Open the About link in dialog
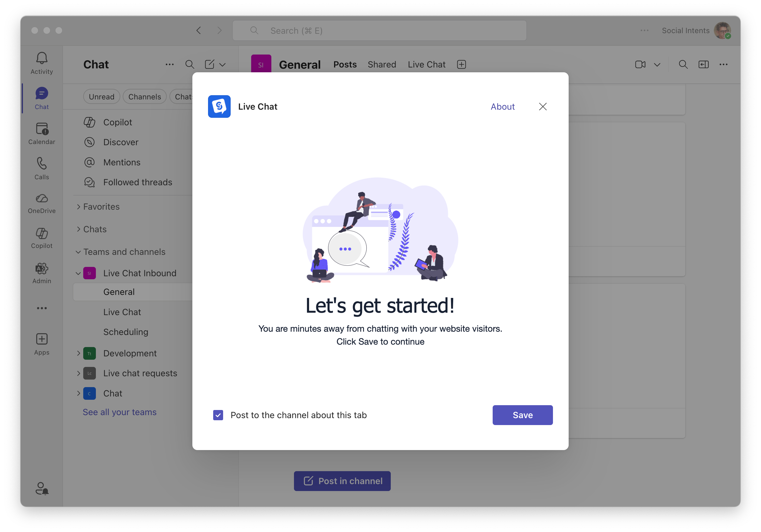The width and height of the screenshot is (761, 532). [503, 107]
